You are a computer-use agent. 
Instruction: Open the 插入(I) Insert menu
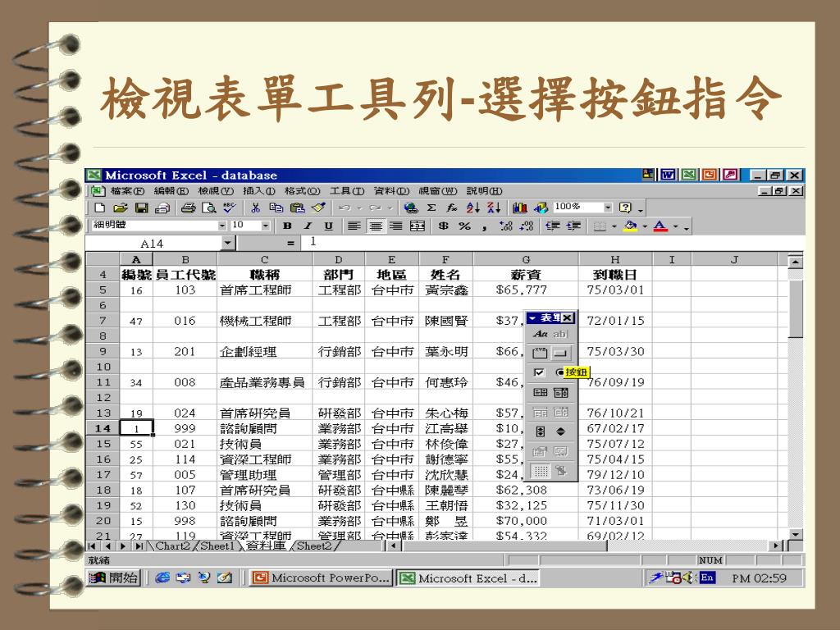[x=258, y=191]
